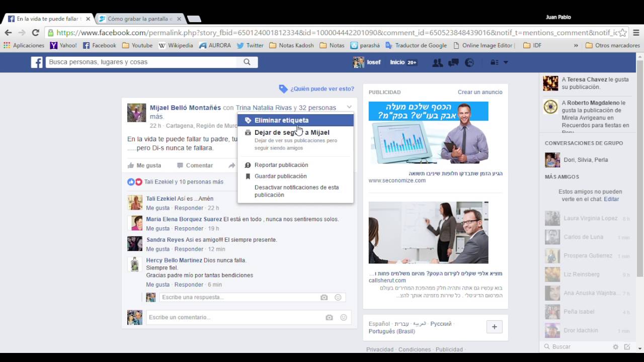Image resolution: width=644 pixels, height=362 pixels.
Task: Select Desactivar notificaciones de esta publicación
Action: pyautogui.click(x=295, y=191)
